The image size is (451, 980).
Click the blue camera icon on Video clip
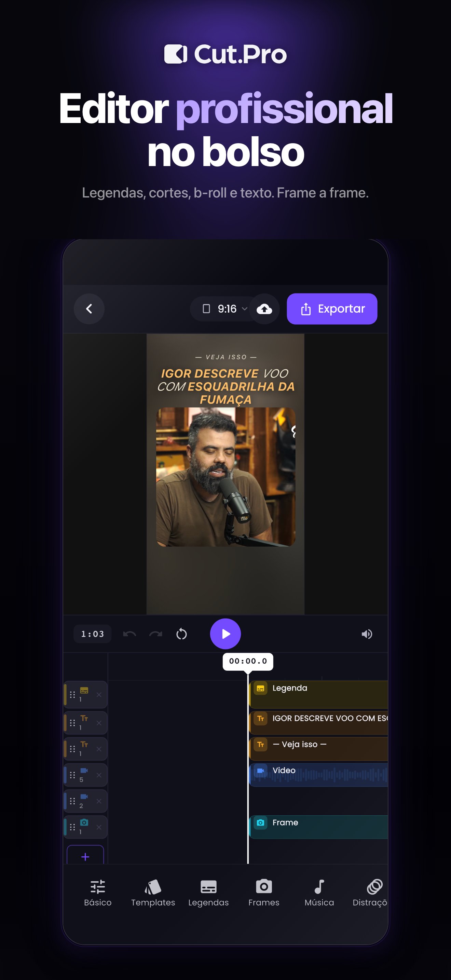pyautogui.click(x=260, y=771)
